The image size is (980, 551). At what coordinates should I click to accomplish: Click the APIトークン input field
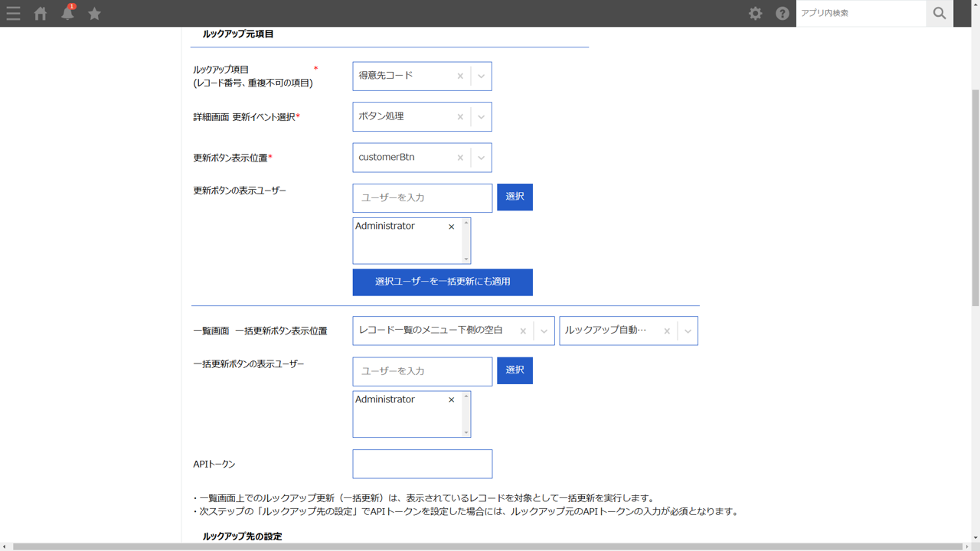[x=423, y=464]
